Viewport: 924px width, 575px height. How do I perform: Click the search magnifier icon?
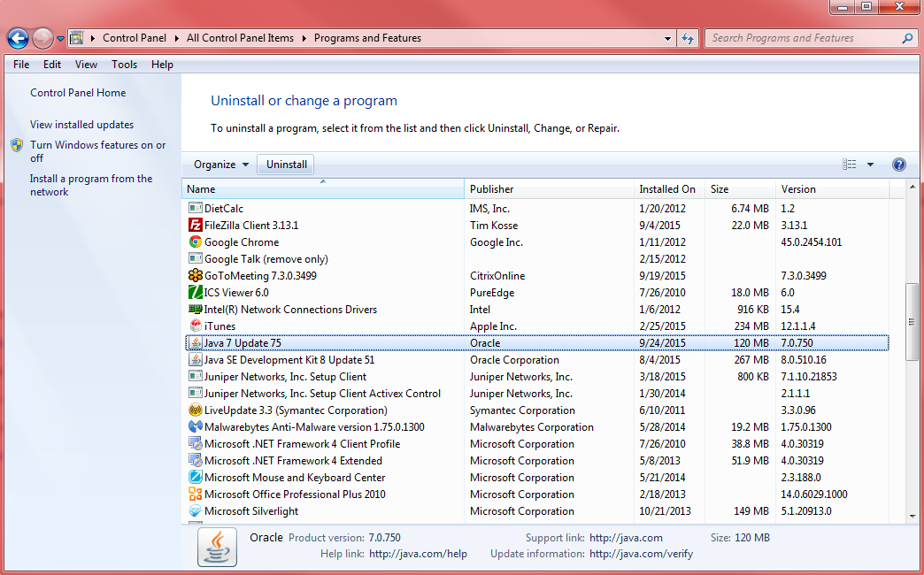907,38
